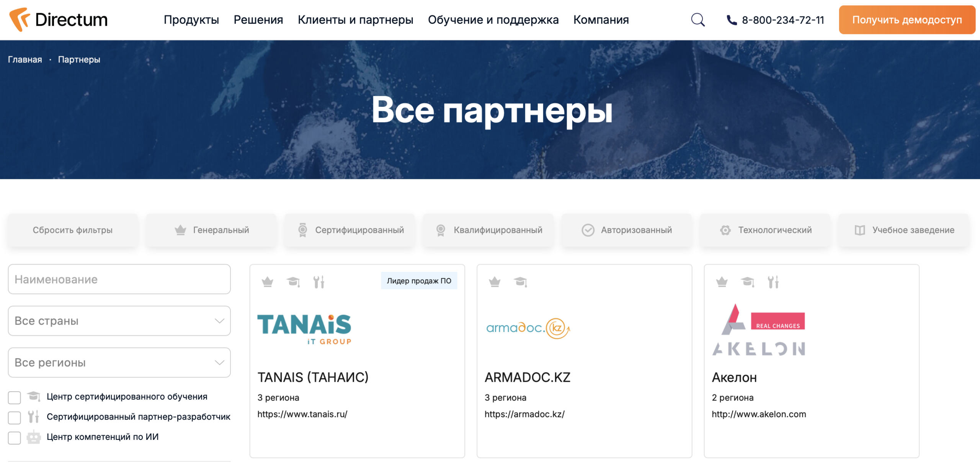Screen dimensions: 980x469
Task: Open the Решения menu
Action: click(258, 20)
